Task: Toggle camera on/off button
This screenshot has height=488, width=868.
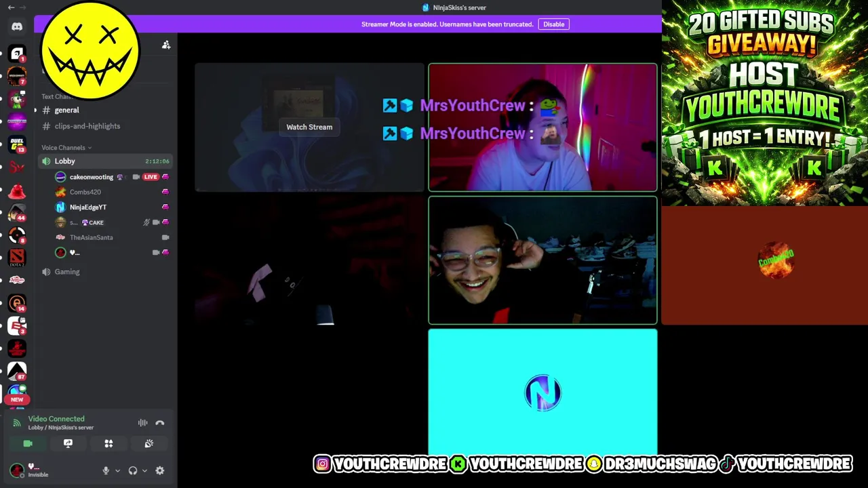Action: (x=28, y=443)
